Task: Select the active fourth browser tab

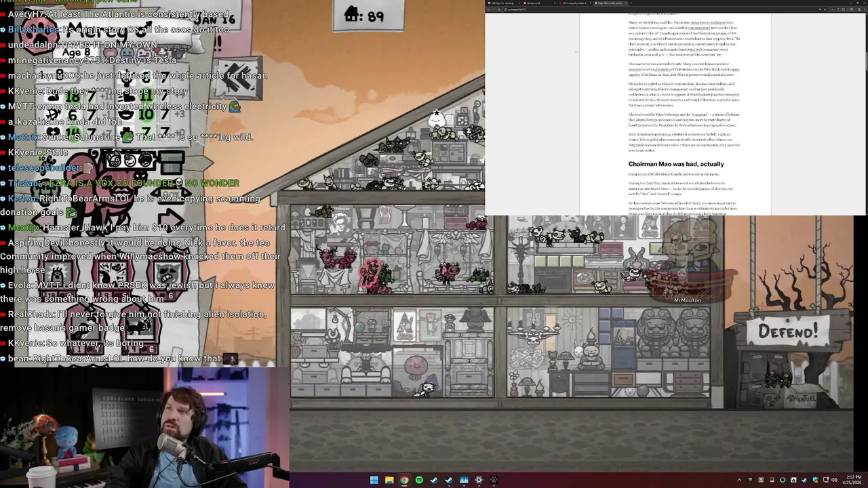Action: coord(610,3)
